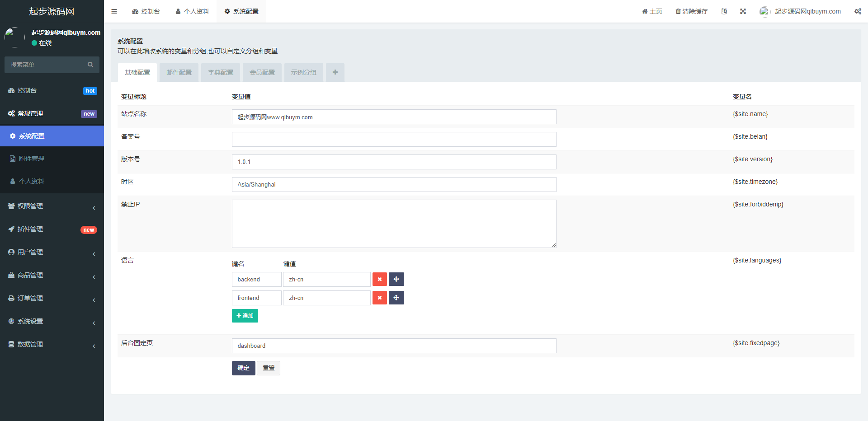Expand the 权限管理 sidebar menu
The height and width of the screenshot is (421, 868).
point(52,206)
